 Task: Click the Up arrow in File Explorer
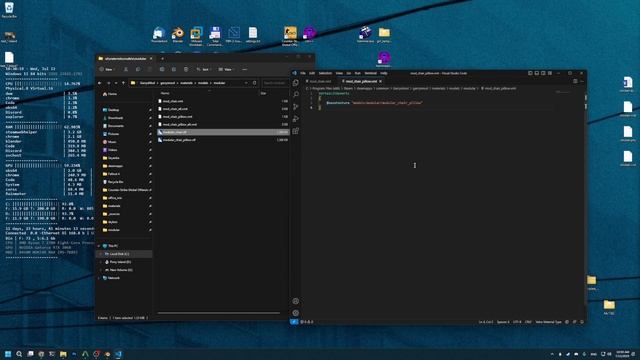tap(123, 83)
